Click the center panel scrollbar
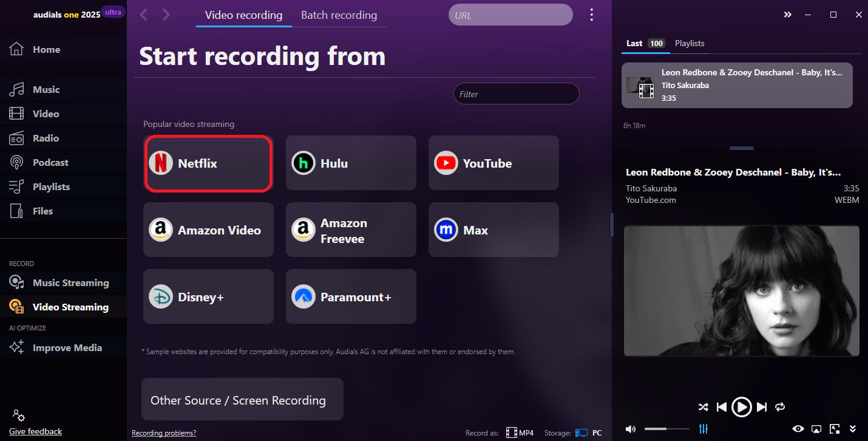Viewport: 868px width, 441px height. (x=612, y=225)
